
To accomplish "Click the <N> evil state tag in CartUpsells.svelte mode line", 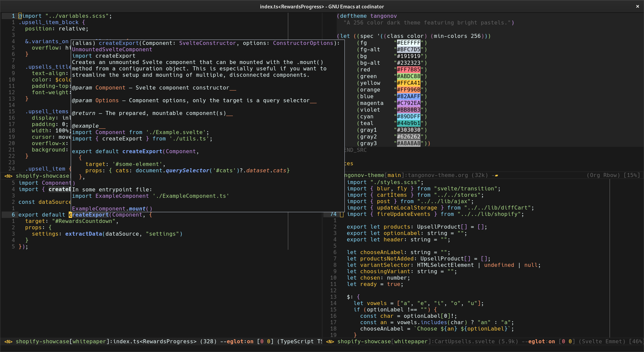I will click(x=330, y=342).
